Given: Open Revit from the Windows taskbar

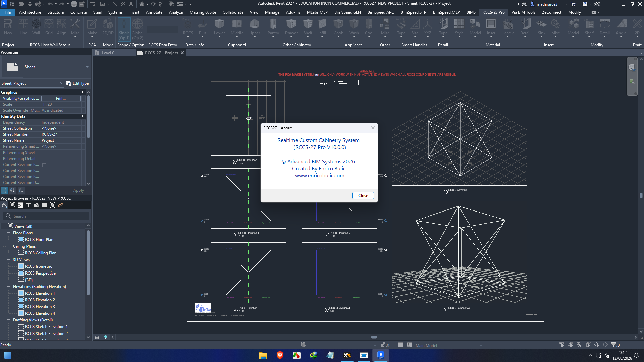Looking at the screenshot, I should [381, 355].
